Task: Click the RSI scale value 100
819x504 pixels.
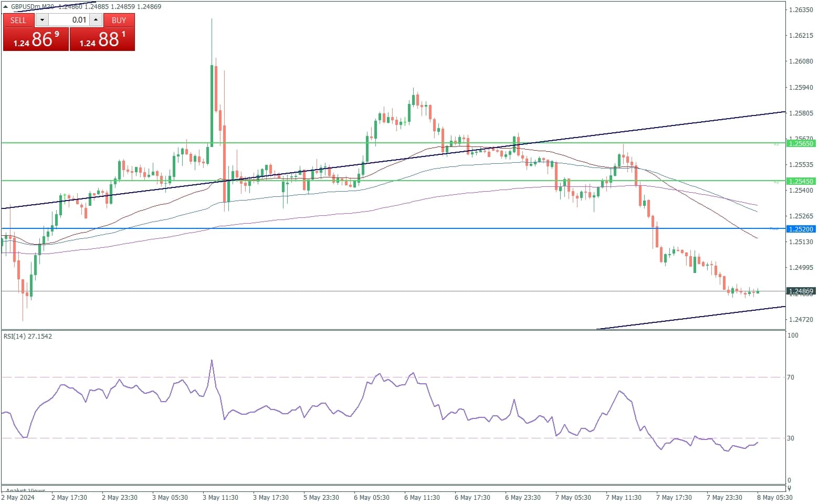Action: 793,335
